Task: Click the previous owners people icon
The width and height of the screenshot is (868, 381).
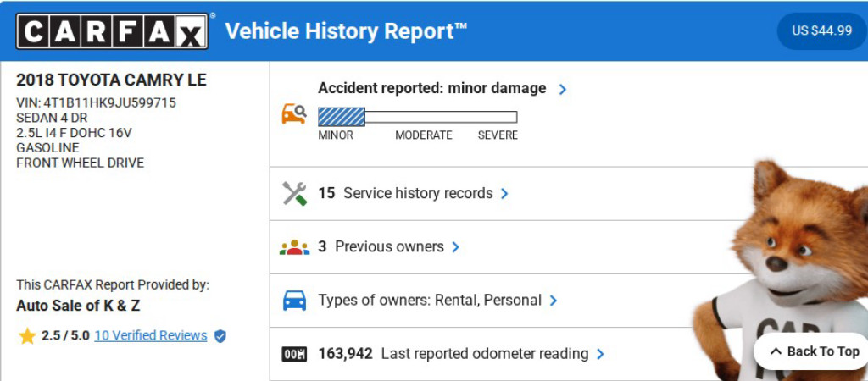Action: pos(294,247)
